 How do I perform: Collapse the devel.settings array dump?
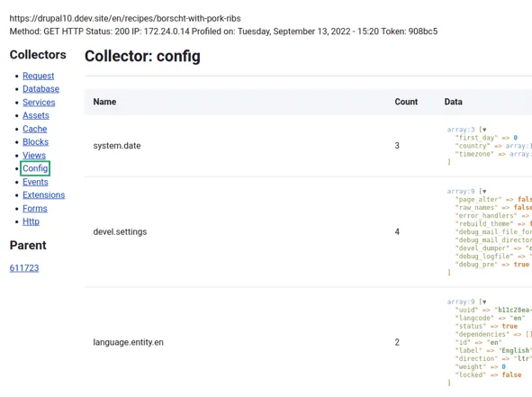point(484,192)
